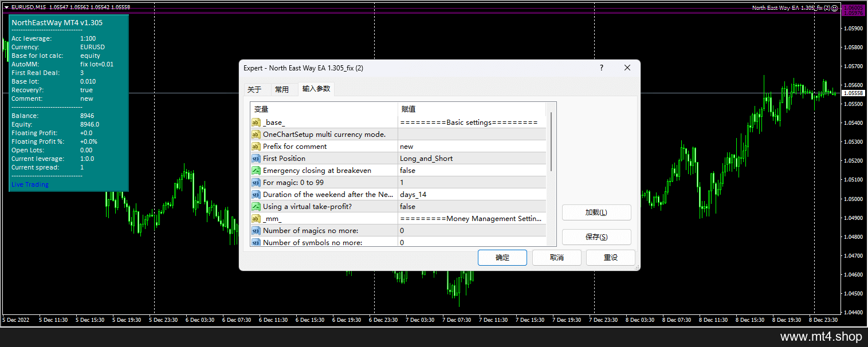Click the Prefix for comment row icon
Viewport: 868px width, 347px height.
(x=256, y=147)
